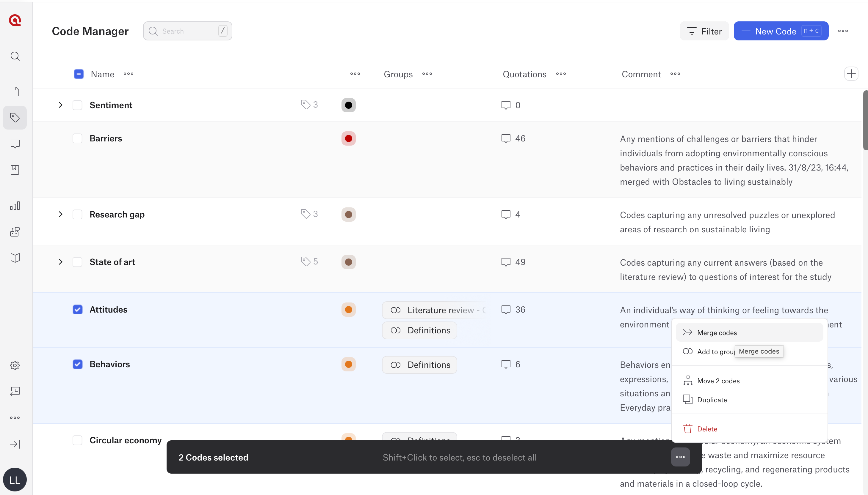Viewport: 868px width, 495px height.
Task: Check the Barriers code checkbox
Action: coord(78,138)
